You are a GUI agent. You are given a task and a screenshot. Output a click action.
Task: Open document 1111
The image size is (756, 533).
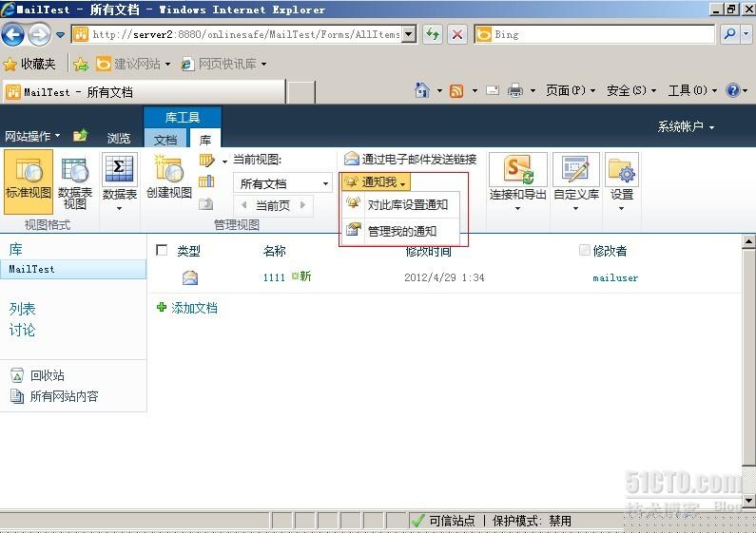click(274, 277)
